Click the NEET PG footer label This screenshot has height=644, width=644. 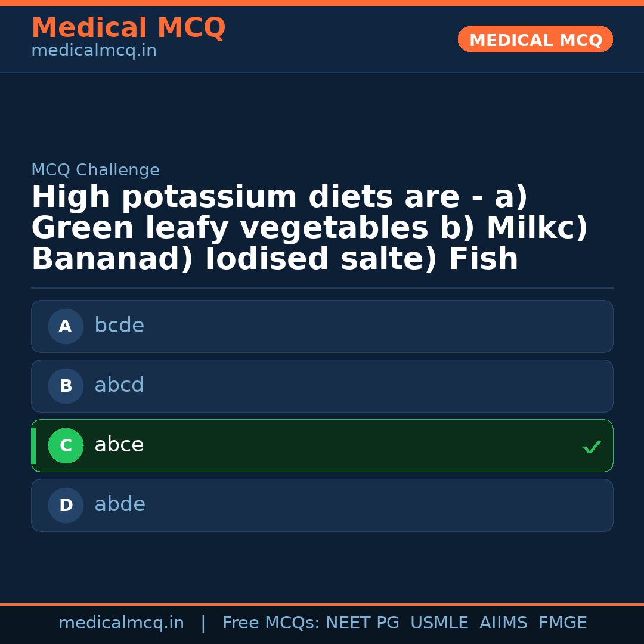[x=362, y=623]
